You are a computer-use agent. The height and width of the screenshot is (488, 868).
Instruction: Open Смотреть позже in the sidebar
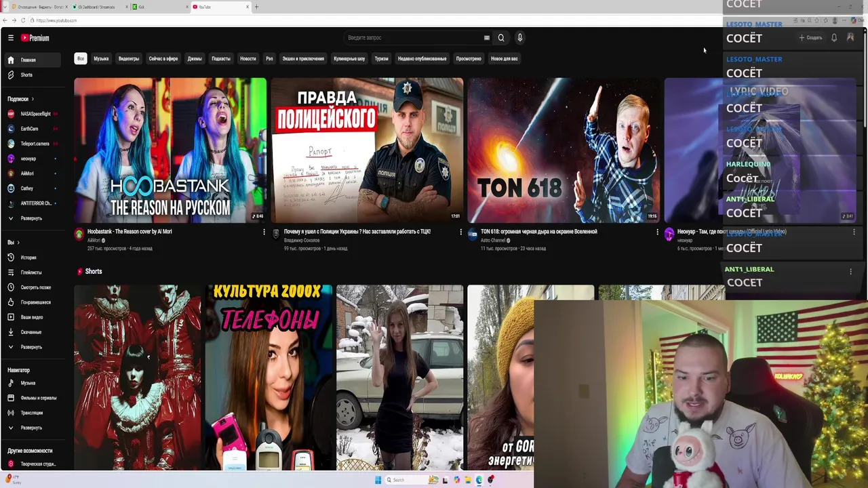click(x=31, y=287)
